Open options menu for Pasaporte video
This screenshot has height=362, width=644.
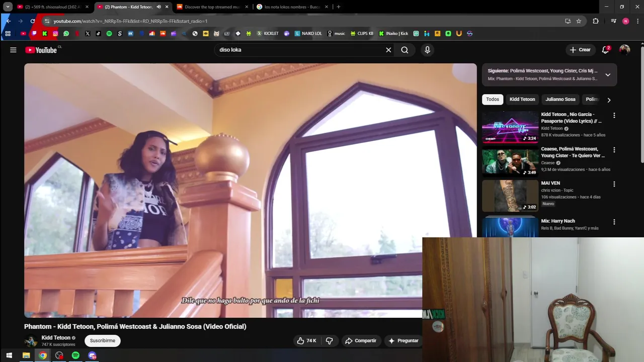click(x=614, y=115)
